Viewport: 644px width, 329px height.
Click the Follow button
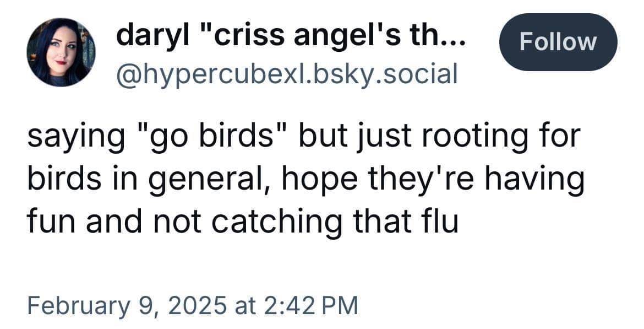point(558,42)
